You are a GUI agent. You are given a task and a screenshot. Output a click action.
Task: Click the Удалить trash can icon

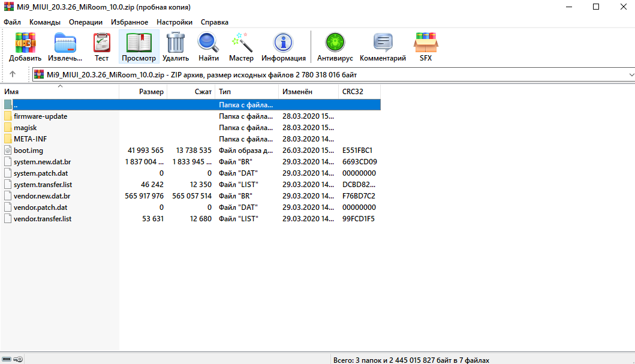pos(175,43)
